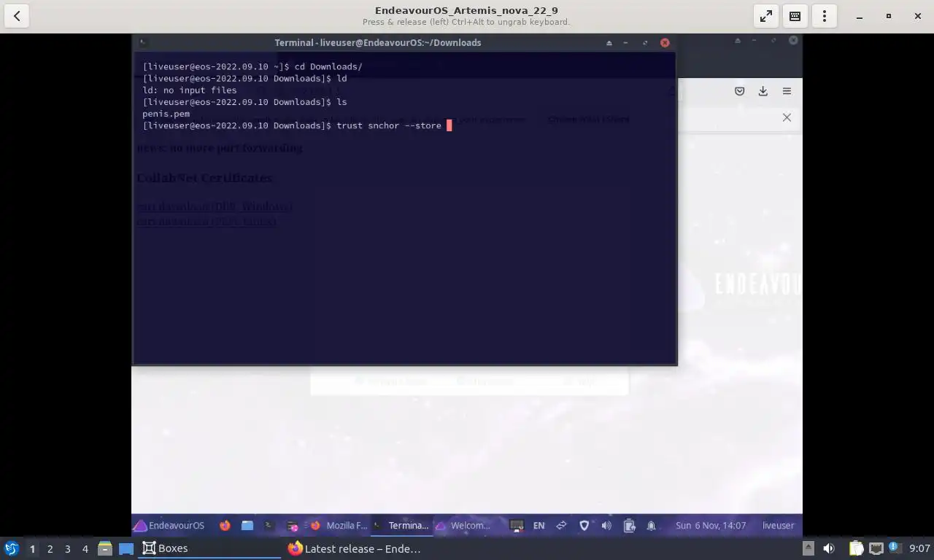The width and height of the screenshot is (934, 560).
Task: Go back using the Boxes back arrow
Action: 16,16
